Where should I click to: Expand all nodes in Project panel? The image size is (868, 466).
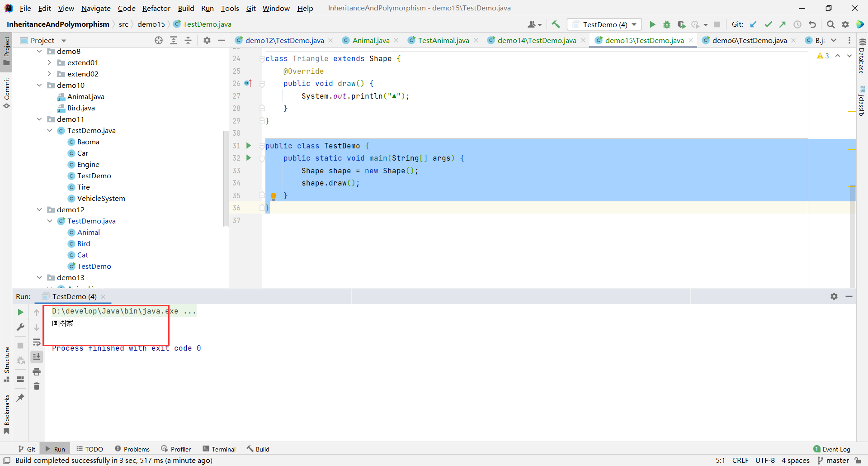(174, 40)
